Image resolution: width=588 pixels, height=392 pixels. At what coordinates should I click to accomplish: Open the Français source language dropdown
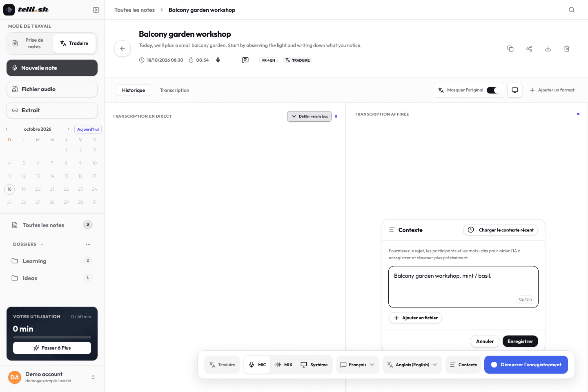(358, 365)
